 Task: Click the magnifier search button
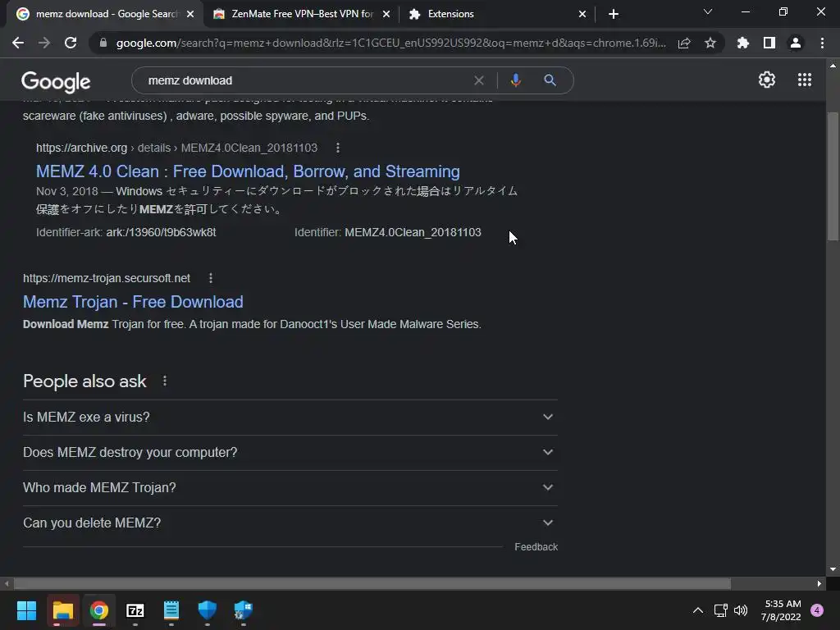tap(550, 80)
